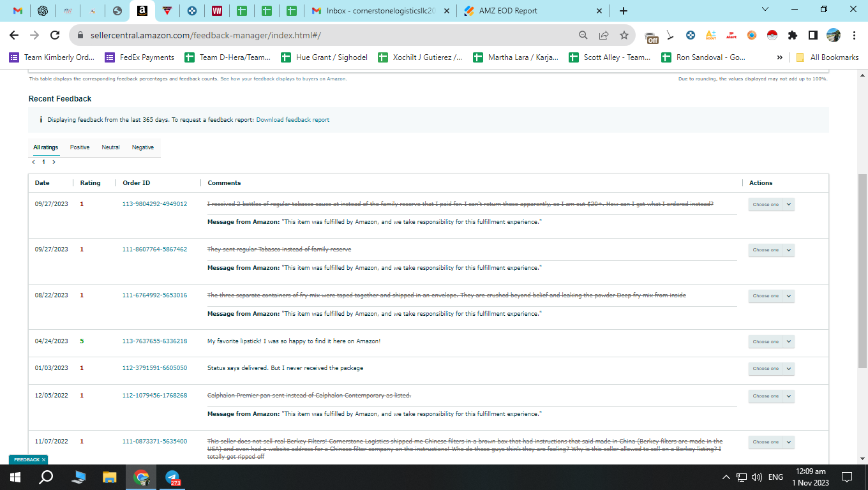Viewport: 868px width, 490px height.
Task: Filter feedback by Negative tab
Action: click(x=143, y=147)
